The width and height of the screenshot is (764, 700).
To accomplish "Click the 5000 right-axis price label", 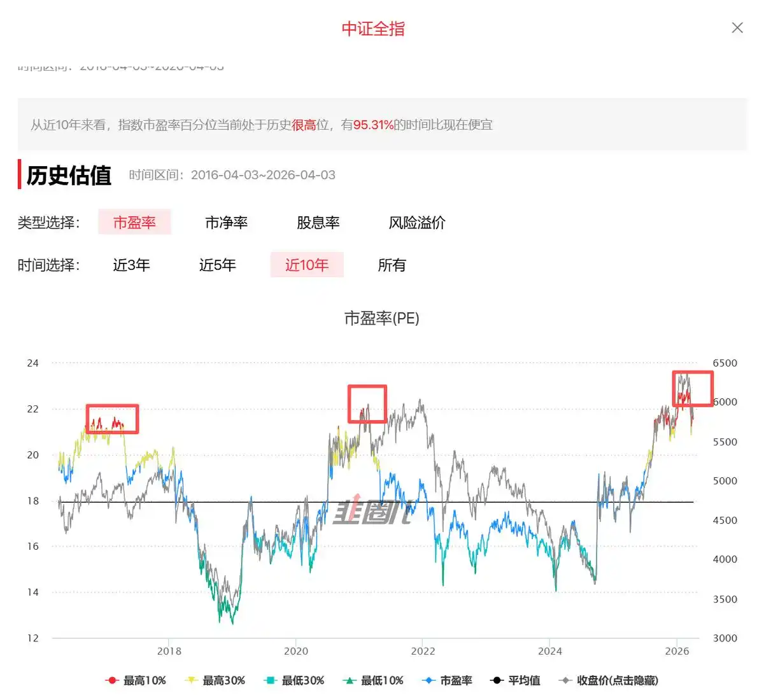I will [x=725, y=480].
